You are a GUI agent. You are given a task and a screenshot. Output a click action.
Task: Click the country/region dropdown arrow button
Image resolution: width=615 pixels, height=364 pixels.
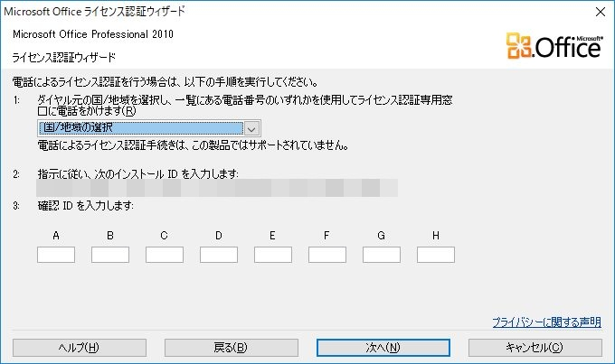click(252, 128)
